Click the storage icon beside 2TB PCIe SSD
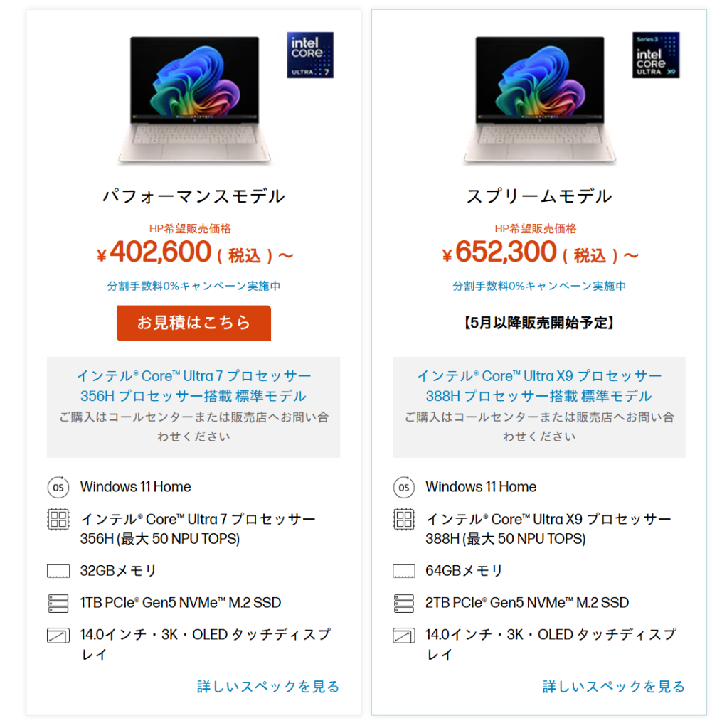 tap(403, 603)
